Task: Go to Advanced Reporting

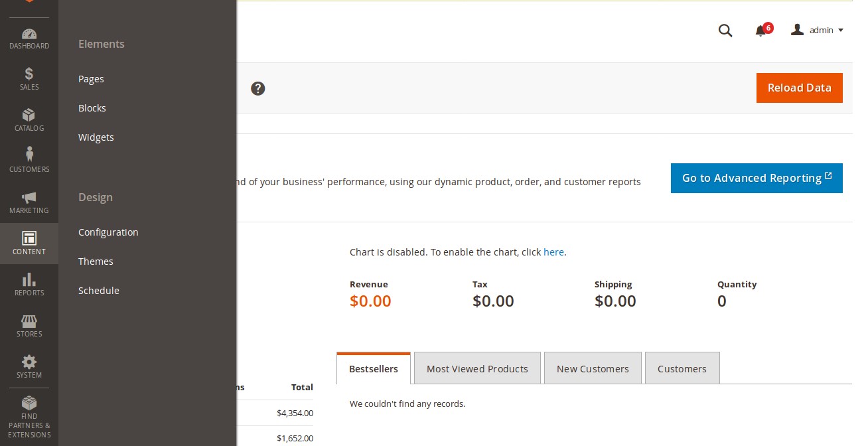Action: (x=757, y=178)
